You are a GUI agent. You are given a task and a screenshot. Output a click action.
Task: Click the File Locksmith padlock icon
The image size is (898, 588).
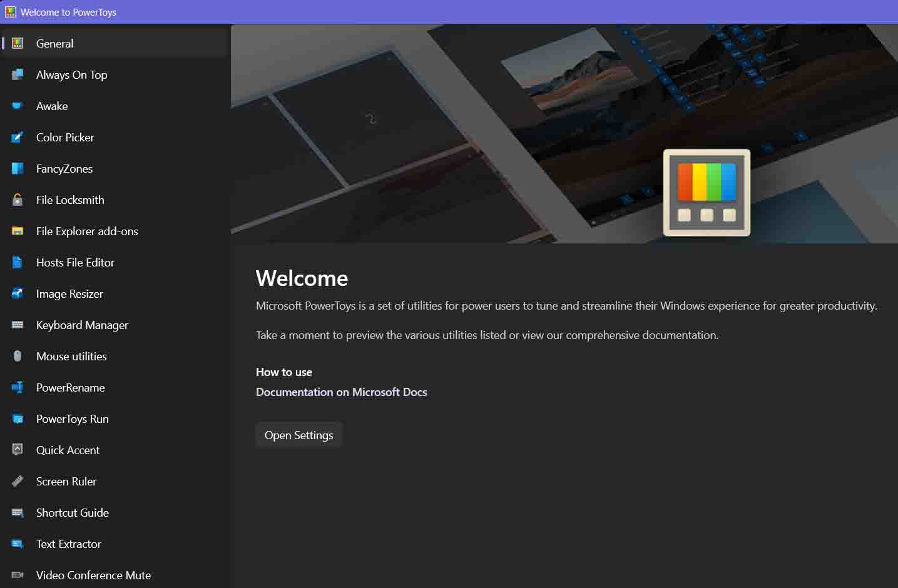point(18,200)
